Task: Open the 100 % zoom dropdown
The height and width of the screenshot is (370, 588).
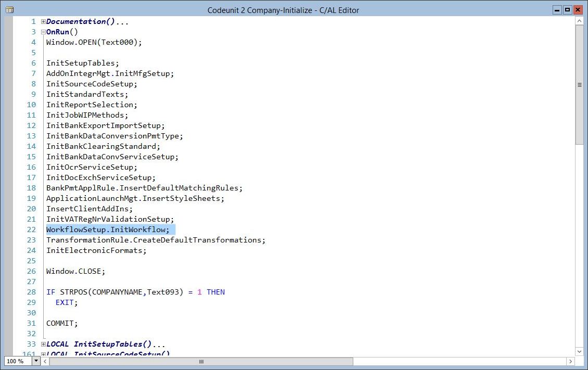Action: click(x=36, y=361)
